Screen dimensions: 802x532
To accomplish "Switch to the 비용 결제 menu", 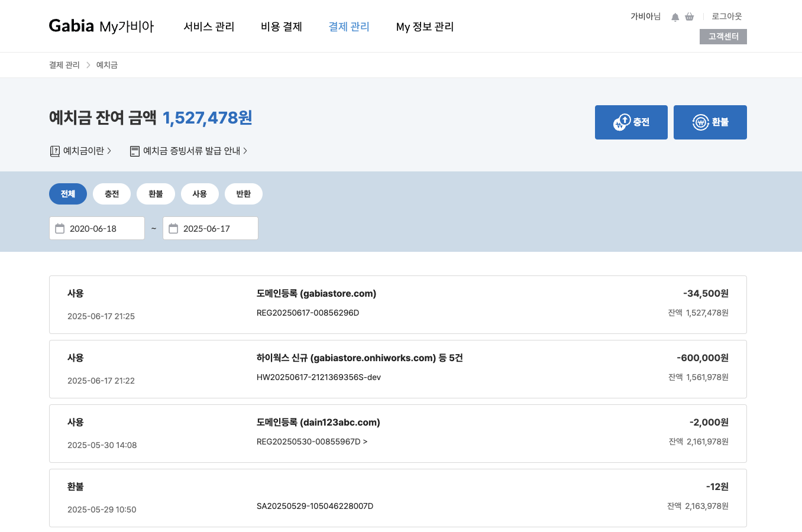I will (282, 26).
